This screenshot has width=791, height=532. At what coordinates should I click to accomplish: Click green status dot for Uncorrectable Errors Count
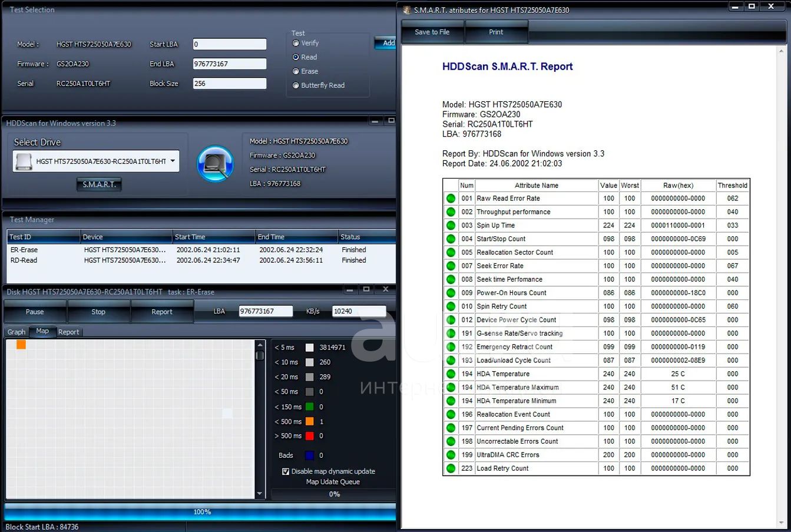point(451,441)
